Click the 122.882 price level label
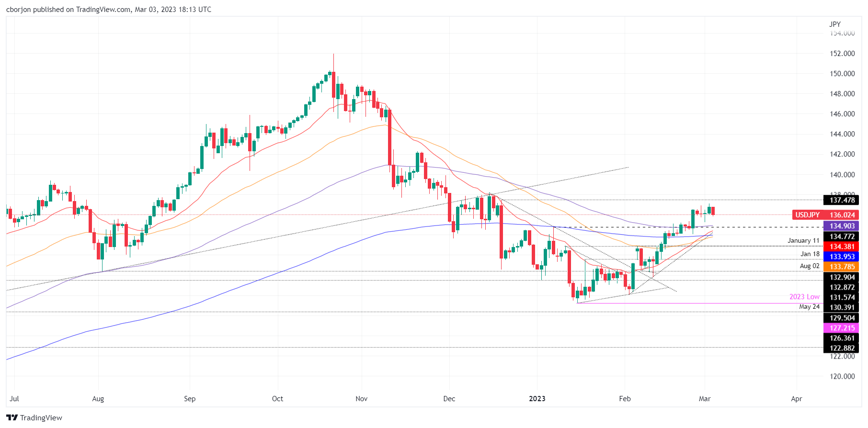Viewport: 868px width, 428px height. 842,348
